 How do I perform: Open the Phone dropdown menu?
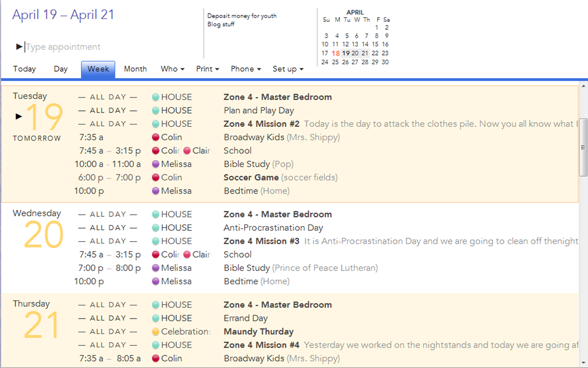point(246,69)
